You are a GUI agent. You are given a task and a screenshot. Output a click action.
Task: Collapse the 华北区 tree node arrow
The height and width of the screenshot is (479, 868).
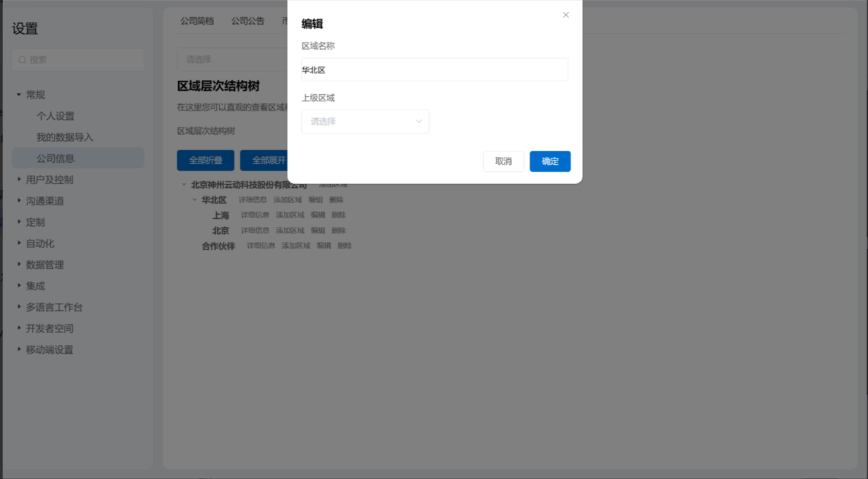pos(195,200)
